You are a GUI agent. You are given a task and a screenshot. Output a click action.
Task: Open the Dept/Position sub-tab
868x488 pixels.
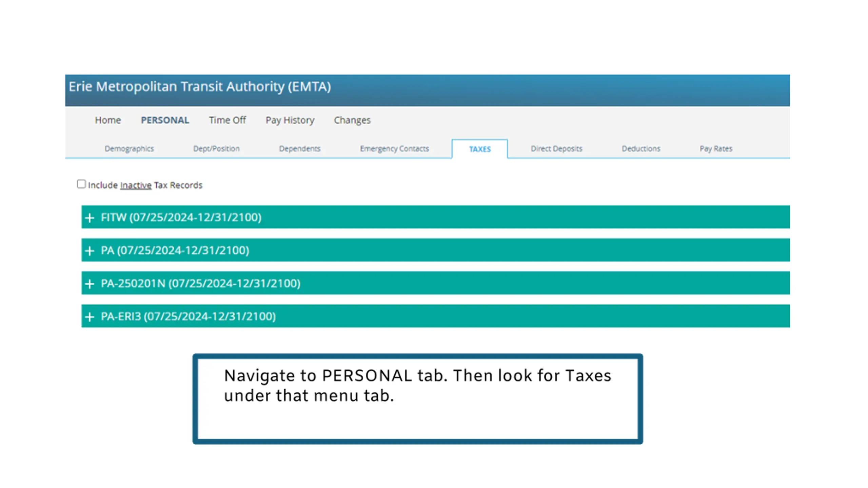[x=216, y=148]
